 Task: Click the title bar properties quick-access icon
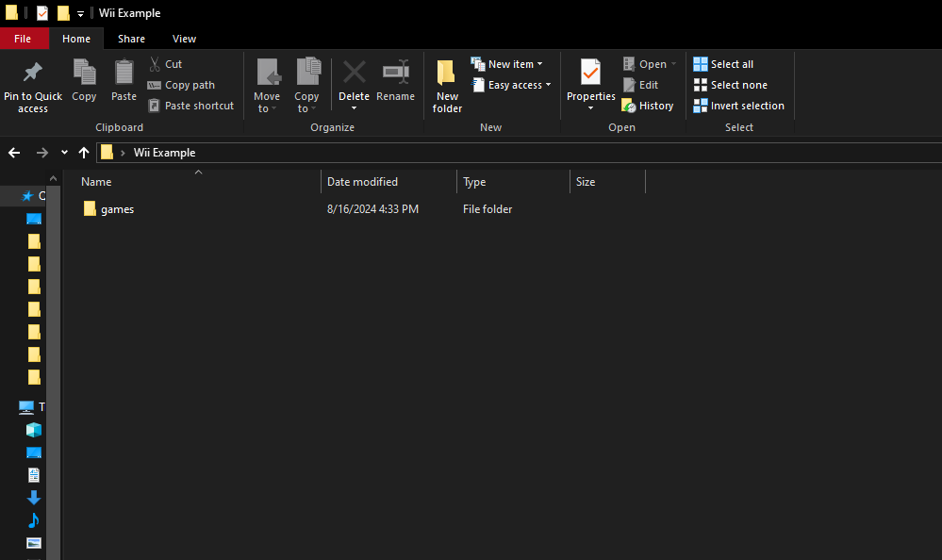(x=42, y=12)
